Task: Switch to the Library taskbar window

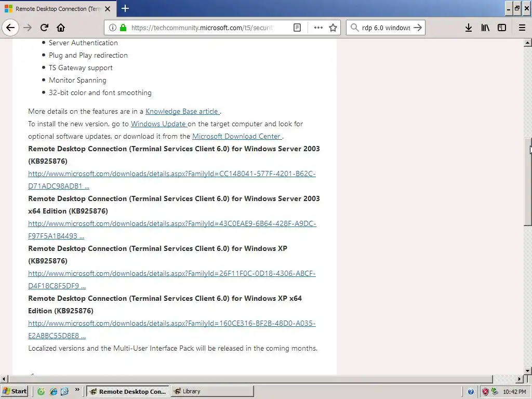Action: click(x=212, y=391)
